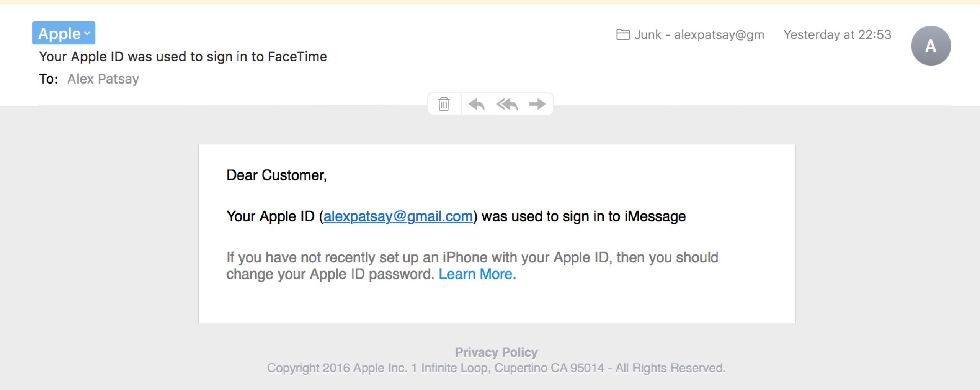The image size is (980, 390).
Task: Click the To: field label
Action: pos(49,79)
